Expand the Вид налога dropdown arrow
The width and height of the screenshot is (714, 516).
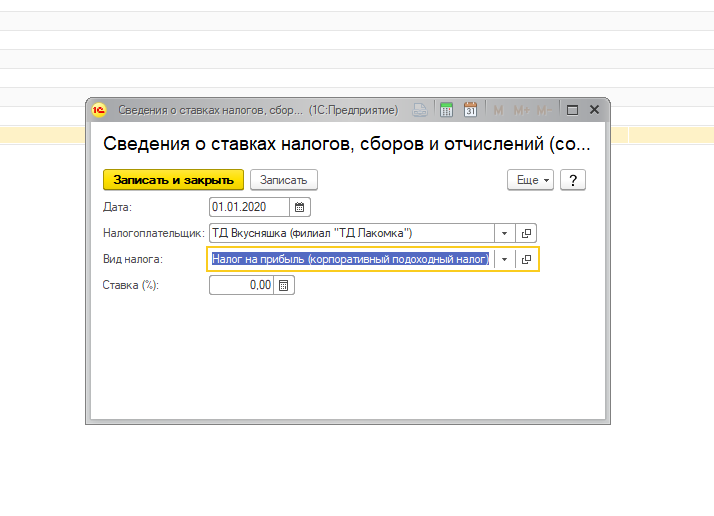pyautogui.click(x=505, y=259)
